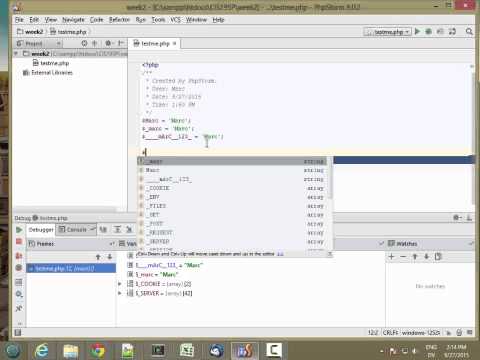Open the File menu
Image resolution: width=480 pixels, height=360 pixels.
[x=19, y=20]
